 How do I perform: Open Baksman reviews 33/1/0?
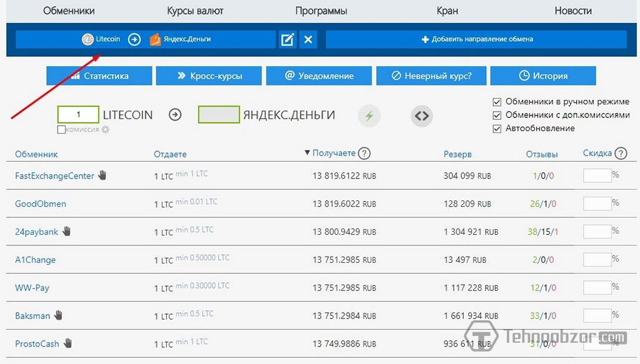click(543, 316)
